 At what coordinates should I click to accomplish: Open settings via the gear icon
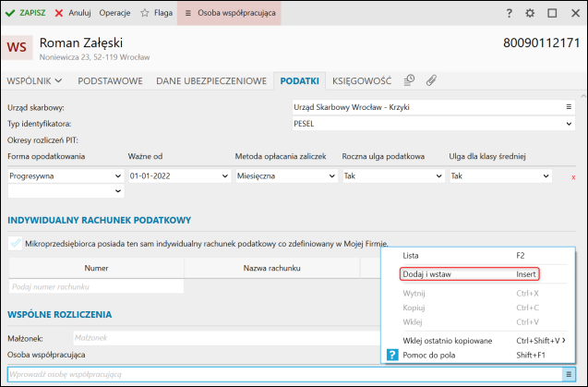point(530,14)
